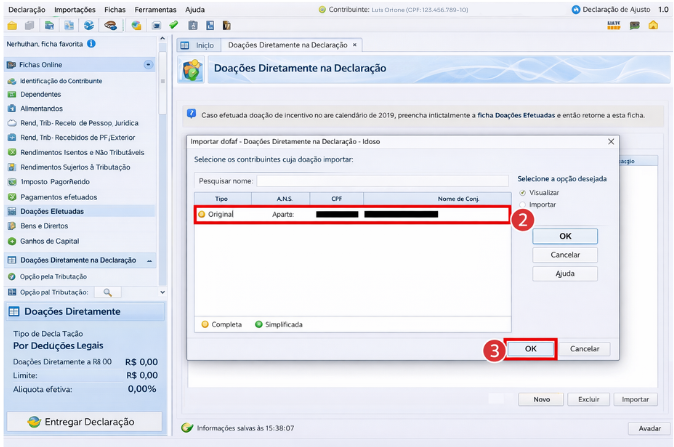674x447 pixels.
Task: Click the Ajuda button in the dialog
Action: point(565,273)
